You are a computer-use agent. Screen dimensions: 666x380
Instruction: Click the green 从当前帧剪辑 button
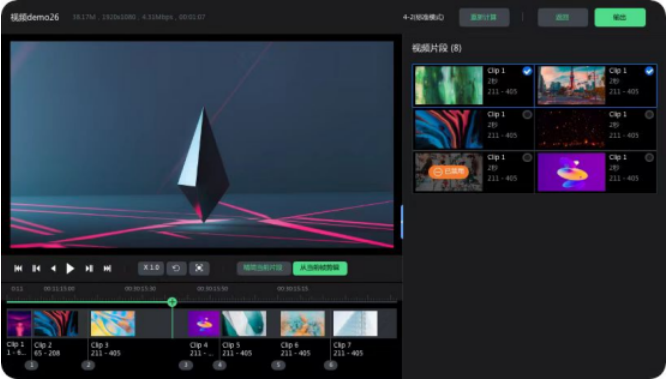[x=320, y=268]
